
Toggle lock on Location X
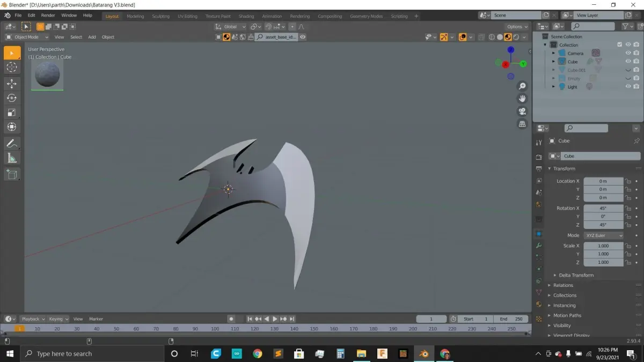(628, 181)
